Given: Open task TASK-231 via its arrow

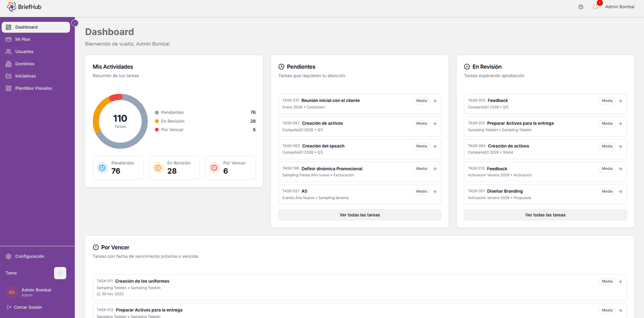Looking at the screenshot, I should pos(435,101).
